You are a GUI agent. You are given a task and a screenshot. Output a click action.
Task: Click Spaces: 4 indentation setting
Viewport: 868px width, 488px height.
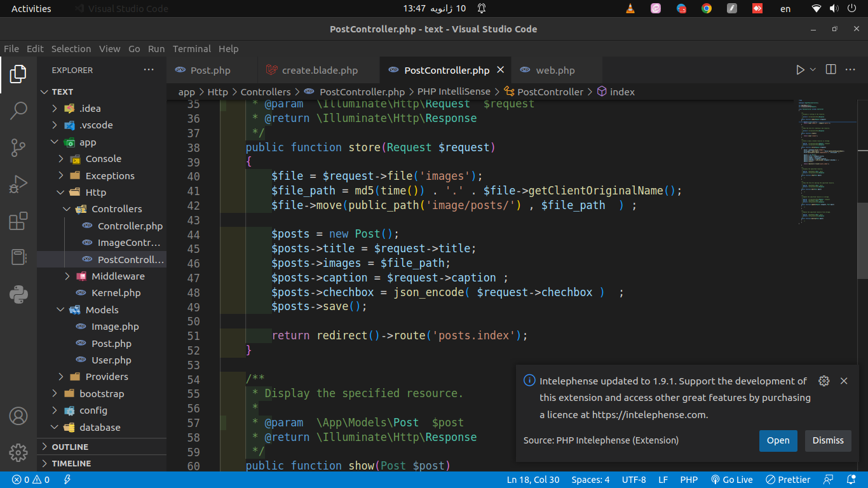[590, 480]
